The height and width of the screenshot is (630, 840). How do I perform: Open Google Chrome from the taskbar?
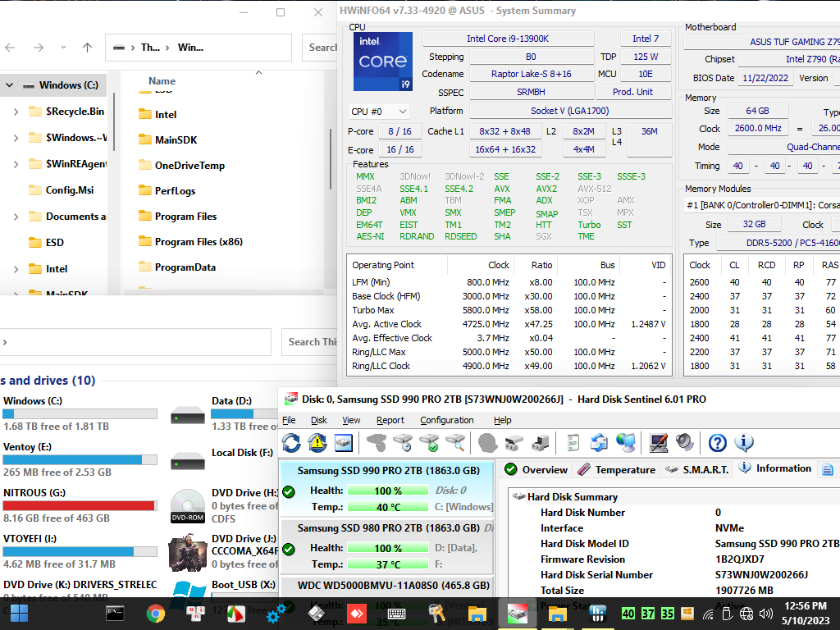(155, 614)
